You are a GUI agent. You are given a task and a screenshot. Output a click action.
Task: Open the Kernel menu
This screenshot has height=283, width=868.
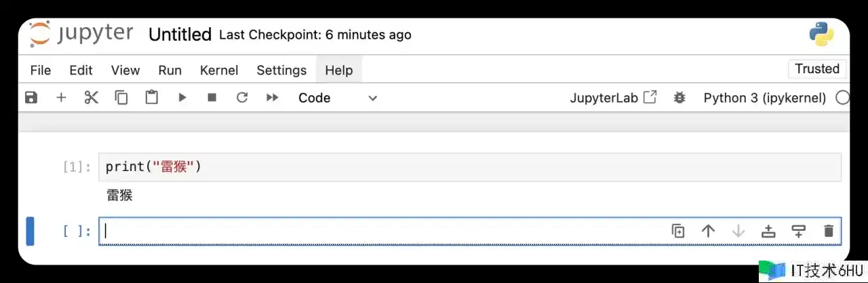tap(219, 70)
